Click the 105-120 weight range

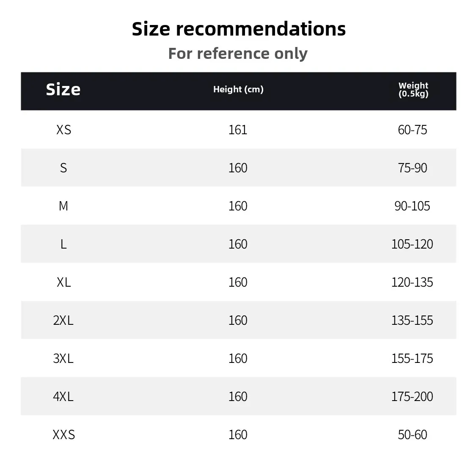click(413, 244)
